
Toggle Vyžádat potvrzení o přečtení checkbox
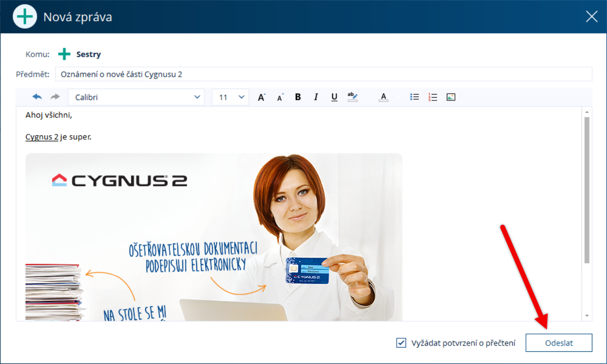[401, 343]
